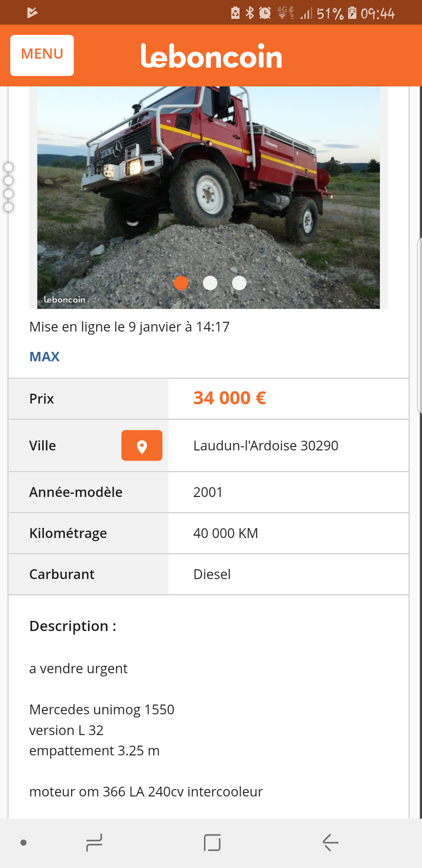Select the first photo carousel dot
This screenshot has width=422, height=868.
tap(181, 283)
